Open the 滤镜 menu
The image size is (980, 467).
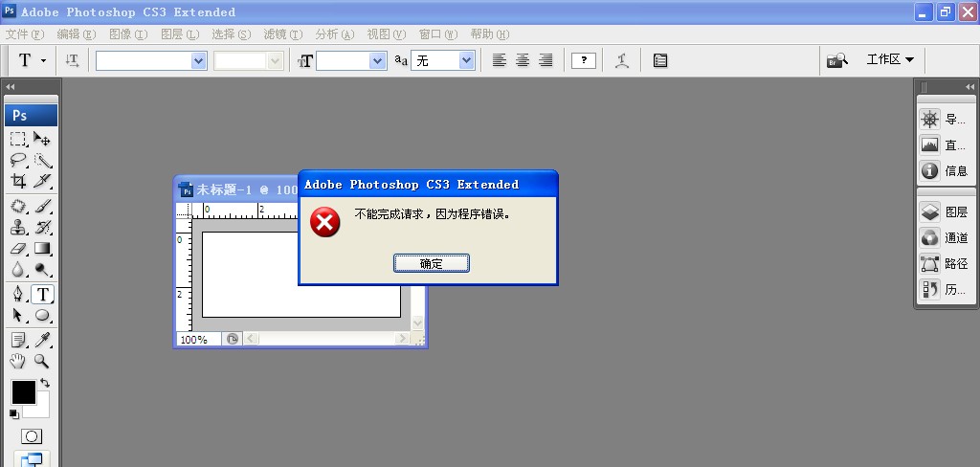tap(283, 34)
